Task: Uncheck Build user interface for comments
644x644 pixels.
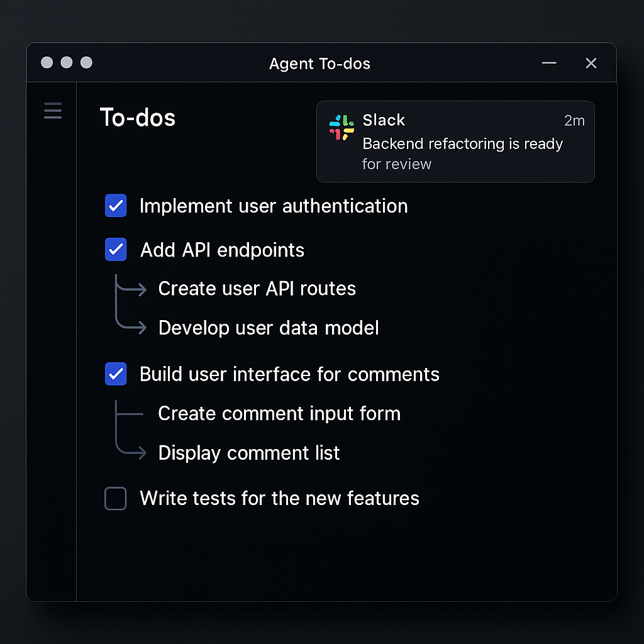Action: tap(116, 374)
